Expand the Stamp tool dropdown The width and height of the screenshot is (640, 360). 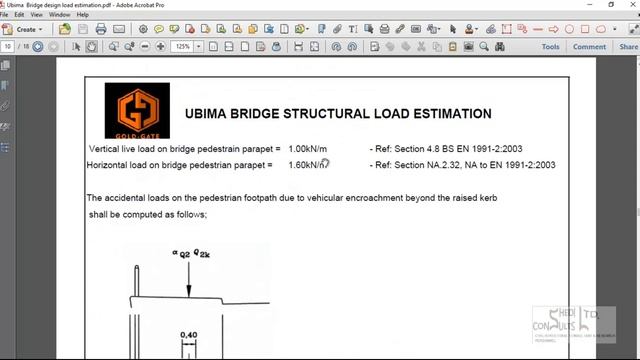click(x=476, y=29)
